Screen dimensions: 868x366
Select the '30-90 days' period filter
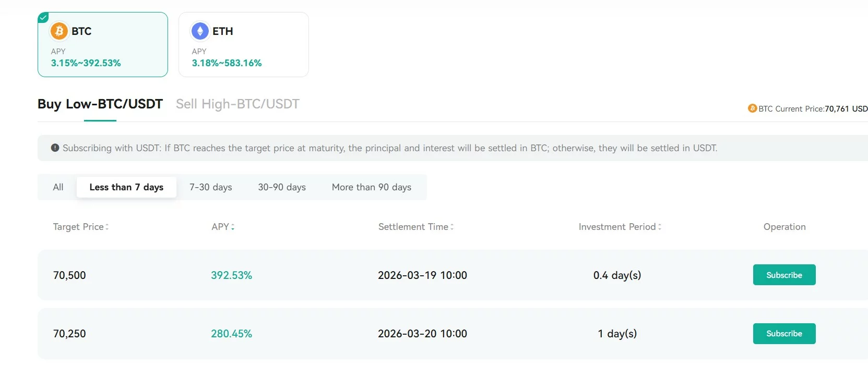click(x=281, y=187)
